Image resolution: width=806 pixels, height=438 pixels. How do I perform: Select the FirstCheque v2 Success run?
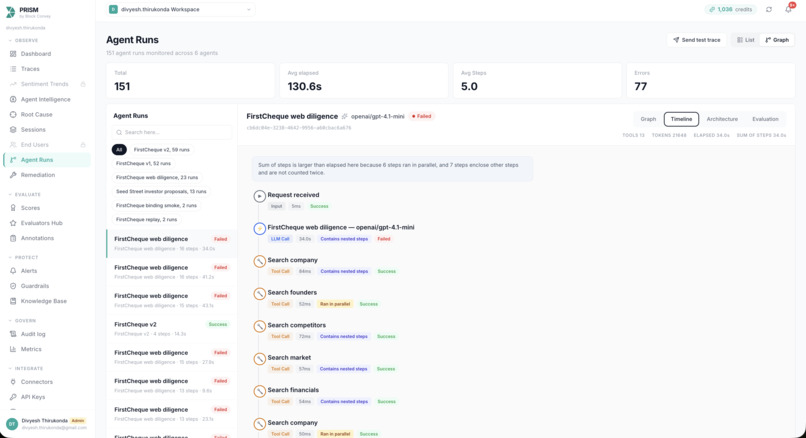pos(172,329)
